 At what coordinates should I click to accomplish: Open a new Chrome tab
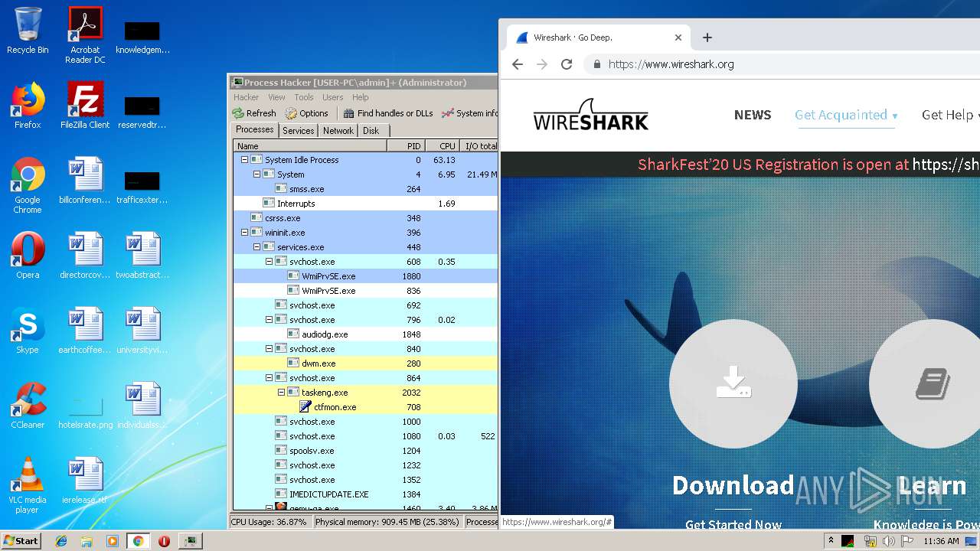[707, 37]
